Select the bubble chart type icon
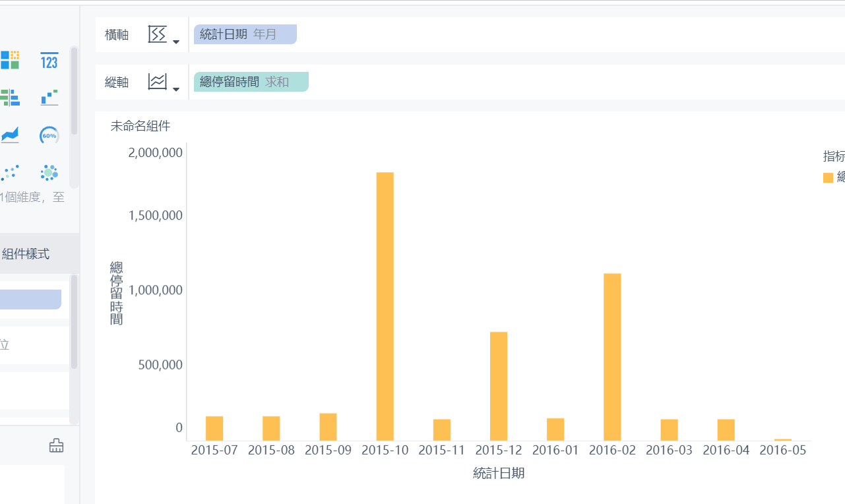845x504 pixels. pos(49,173)
